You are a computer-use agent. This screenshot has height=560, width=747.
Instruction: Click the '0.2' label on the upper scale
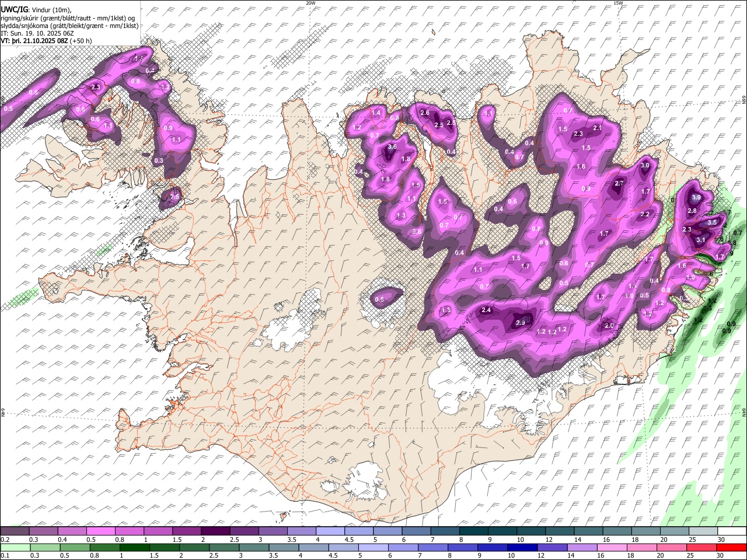pos(5,540)
